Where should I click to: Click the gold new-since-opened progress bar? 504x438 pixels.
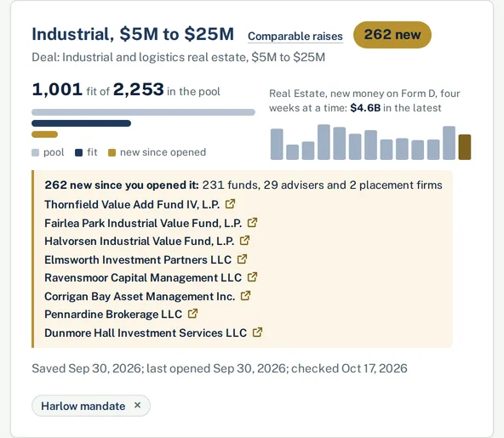coord(44,134)
